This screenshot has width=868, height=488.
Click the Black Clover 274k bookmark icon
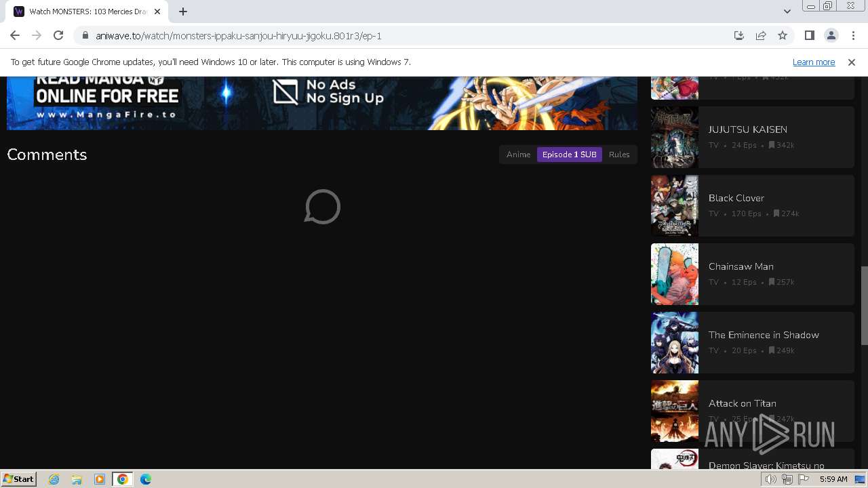[x=776, y=213]
